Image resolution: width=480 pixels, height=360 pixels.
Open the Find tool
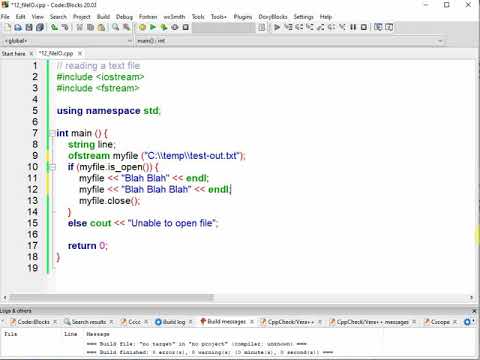tap(115, 27)
